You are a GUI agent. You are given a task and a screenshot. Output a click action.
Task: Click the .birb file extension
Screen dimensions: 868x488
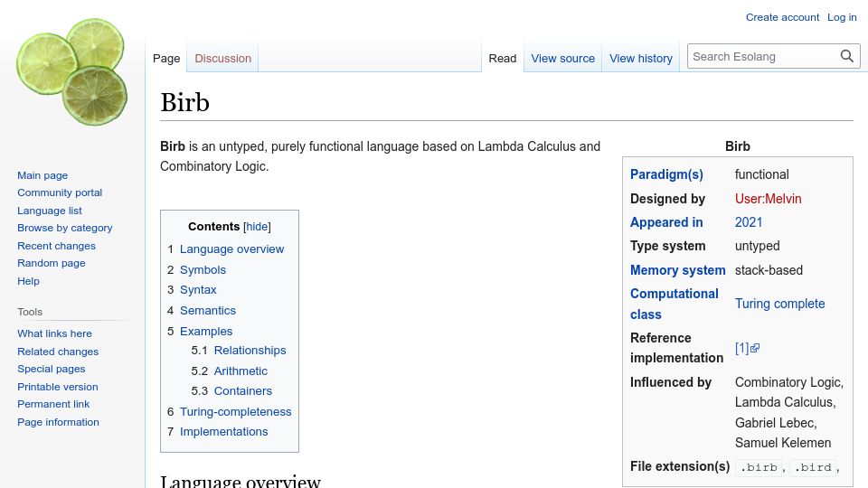[759, 467]
